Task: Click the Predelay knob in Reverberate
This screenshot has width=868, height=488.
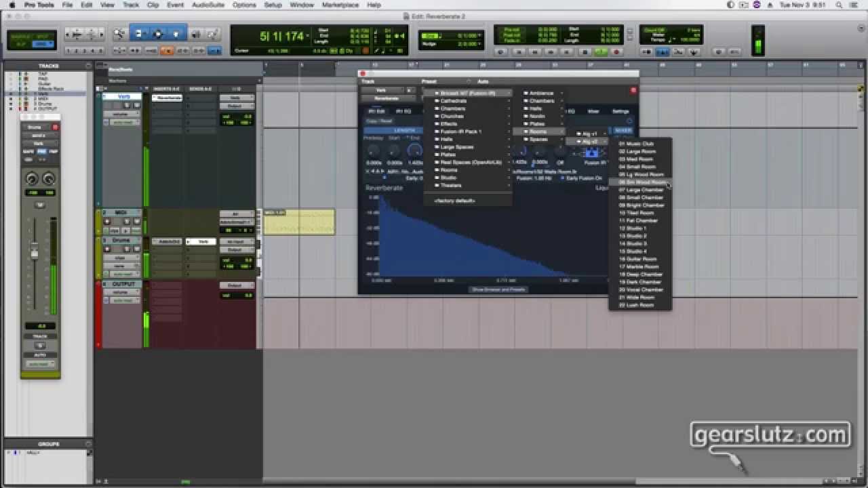Action: point(373,150)
